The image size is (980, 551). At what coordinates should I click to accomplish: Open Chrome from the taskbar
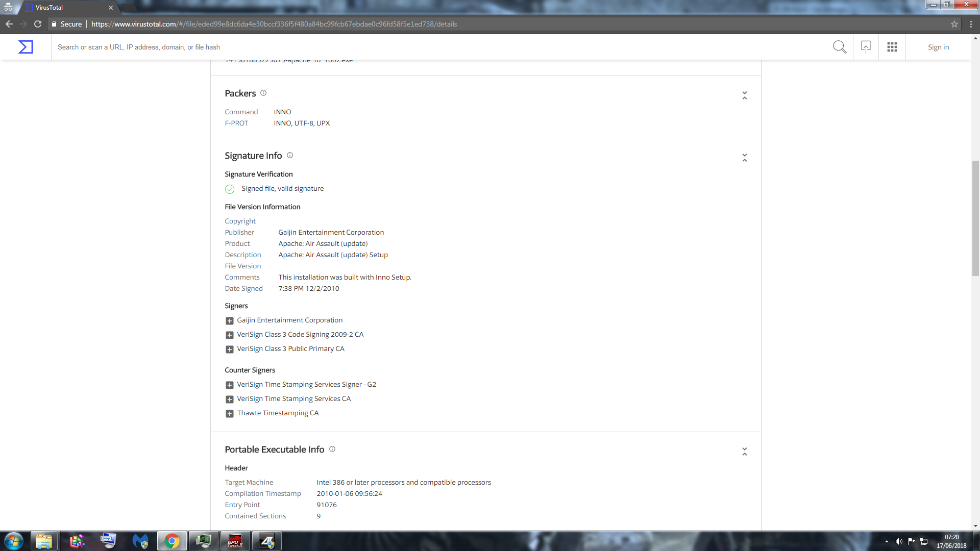click(171, 541)
